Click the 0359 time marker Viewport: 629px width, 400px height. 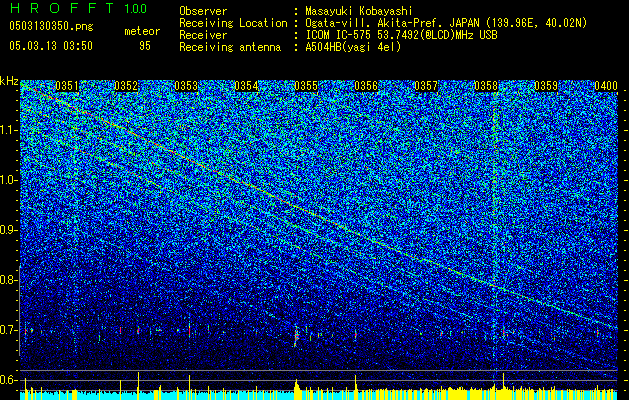click(x=546, y=86)
